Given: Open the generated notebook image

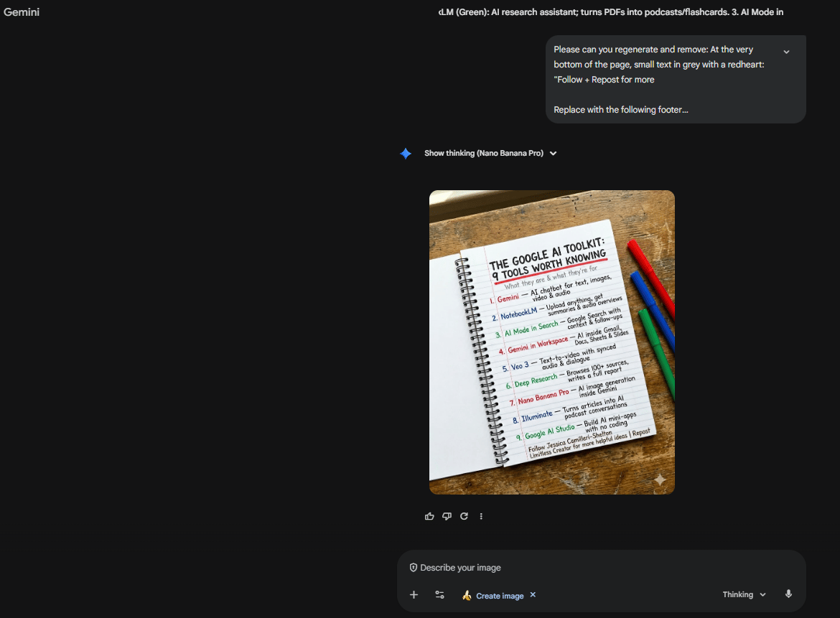Looking at the screenshot, I should tap(552, 342).
